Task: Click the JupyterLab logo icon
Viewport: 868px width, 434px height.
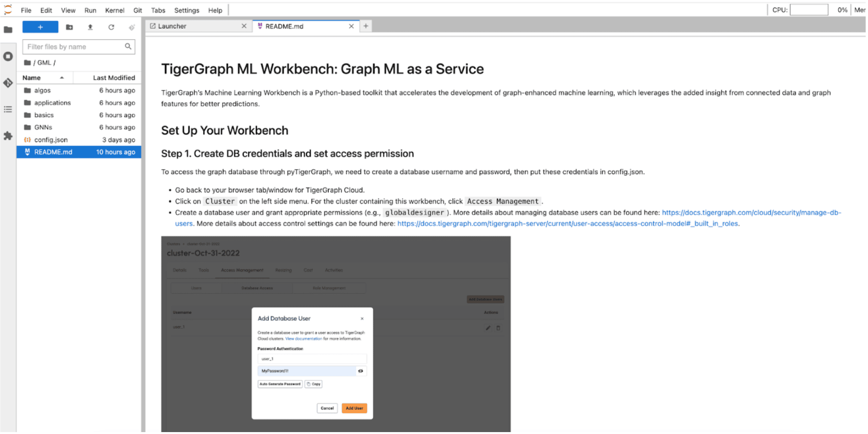Action: point(8,10)
